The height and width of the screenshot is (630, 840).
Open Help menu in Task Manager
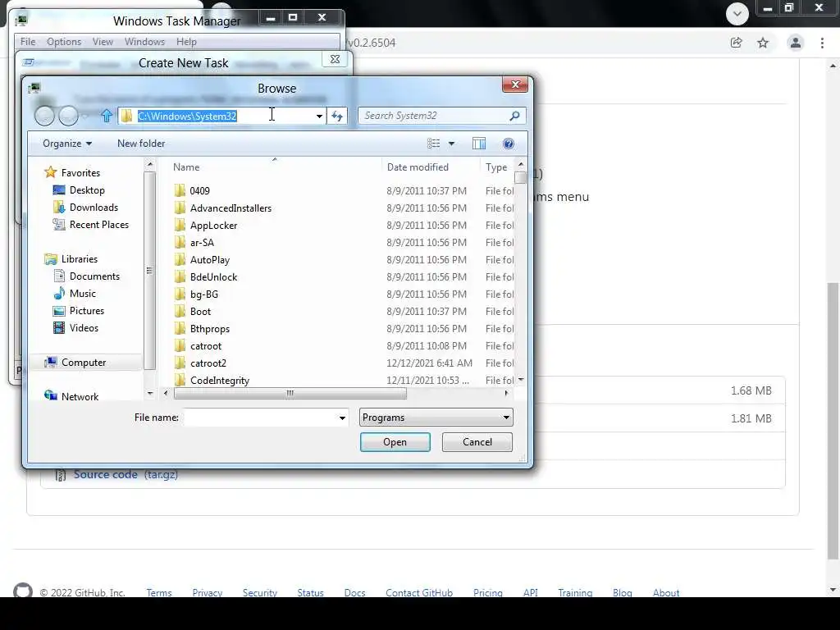pos(186,41)
